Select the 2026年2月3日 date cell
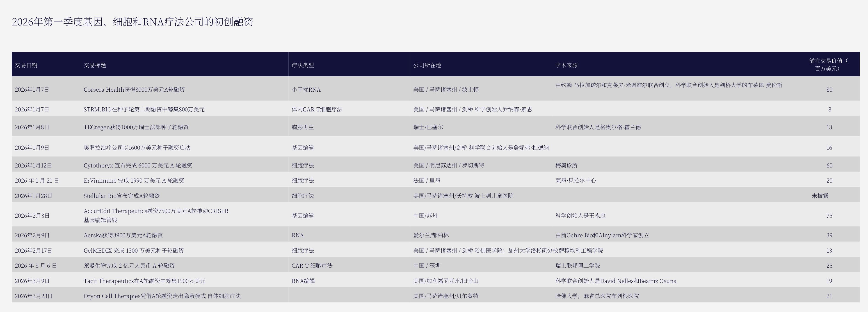The height and width of the screenshot is (312, 868). (x=32, y=216)
